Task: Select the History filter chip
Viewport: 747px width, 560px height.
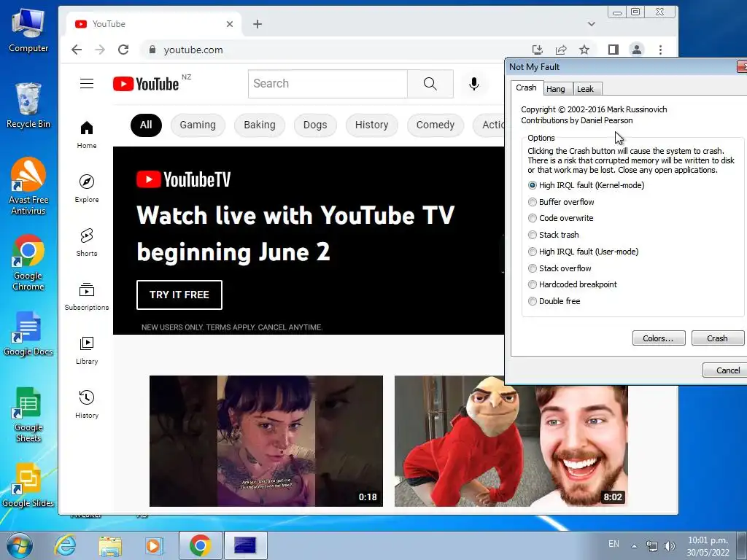Action: tap(371, 125)
